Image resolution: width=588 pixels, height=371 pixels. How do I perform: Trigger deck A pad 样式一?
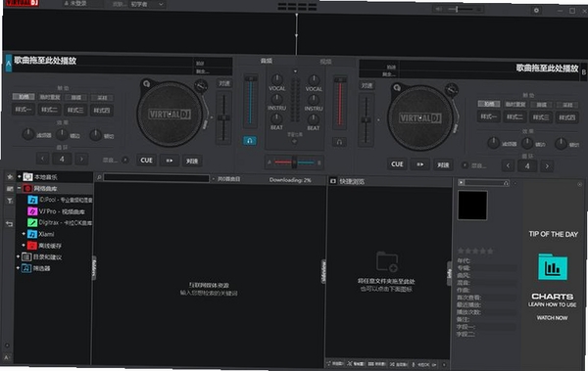coord(24,110)
